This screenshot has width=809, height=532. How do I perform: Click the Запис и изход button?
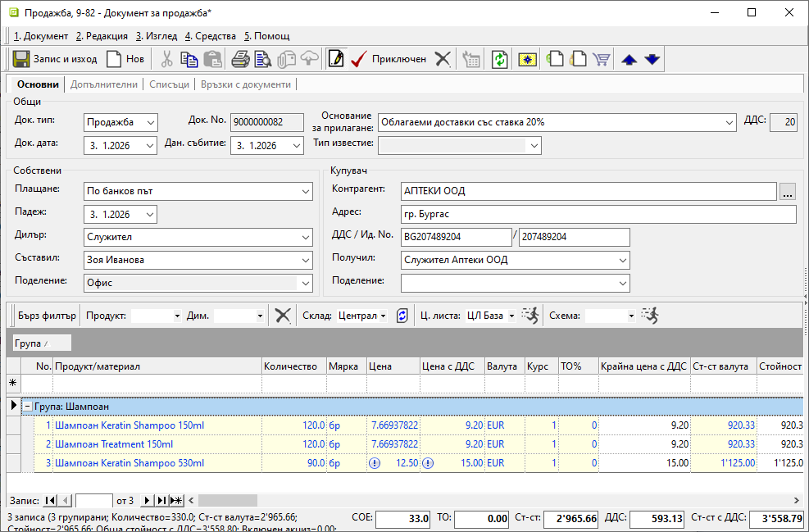click(55, 59)
